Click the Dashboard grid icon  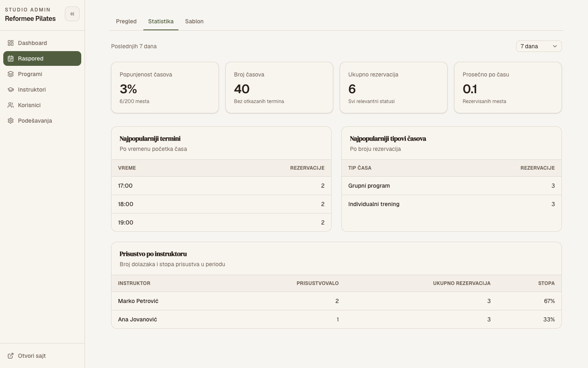click(11, 43)
